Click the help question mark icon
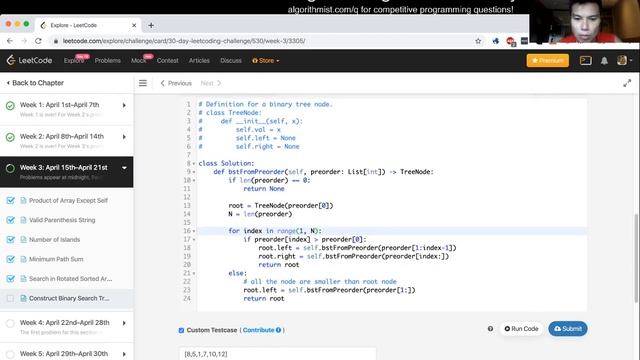Viewport: 640px width, 360px height. (490, 329)
